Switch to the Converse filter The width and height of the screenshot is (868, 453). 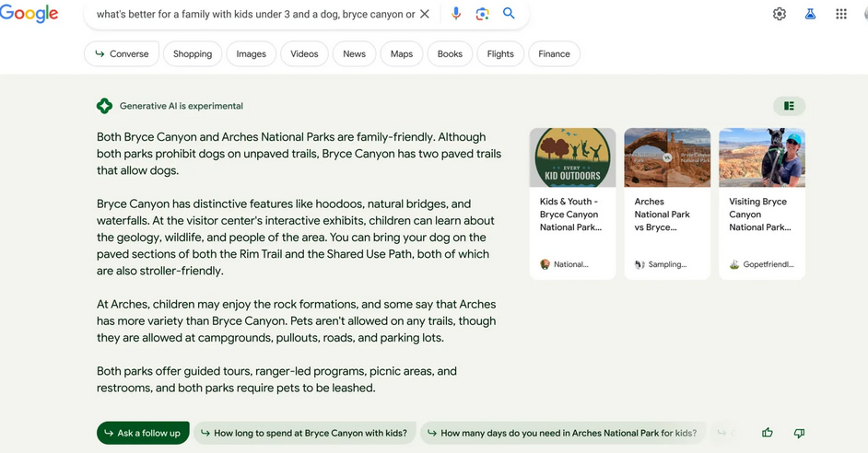pos(122,53)
